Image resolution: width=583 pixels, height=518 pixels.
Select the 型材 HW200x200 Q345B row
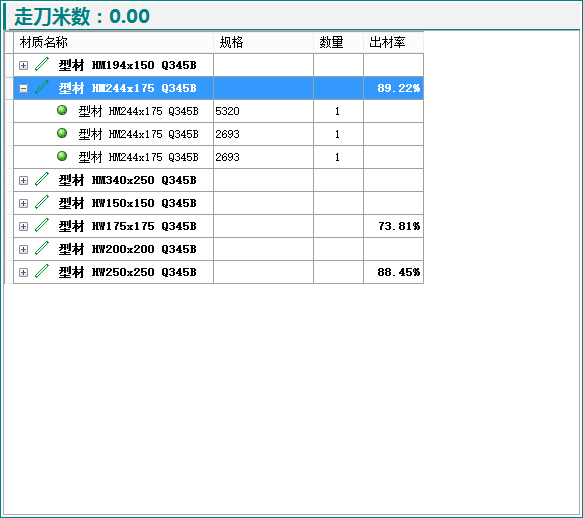click(x=219, y=250)
